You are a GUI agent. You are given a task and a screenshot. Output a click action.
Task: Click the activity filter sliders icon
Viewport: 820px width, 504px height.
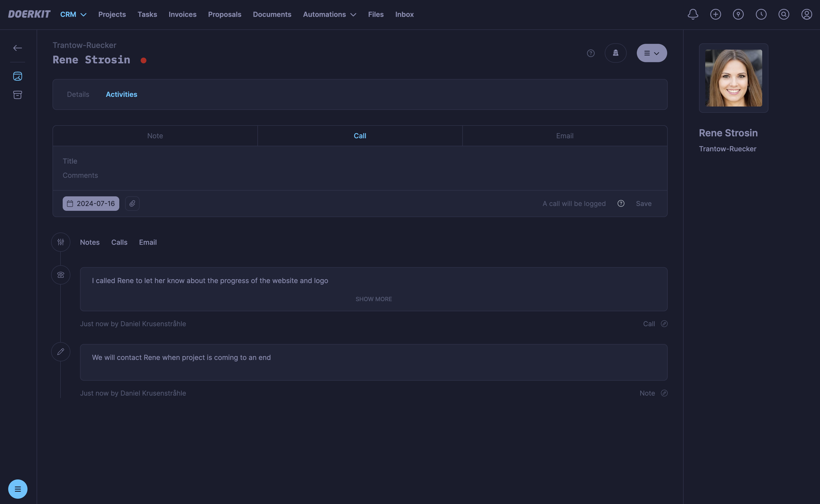pos(61,242)
